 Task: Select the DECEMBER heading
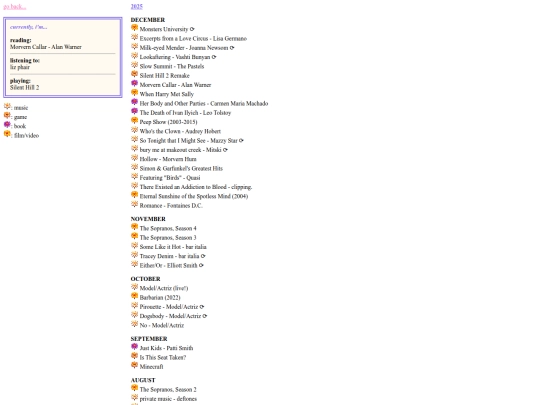point(148,20)
